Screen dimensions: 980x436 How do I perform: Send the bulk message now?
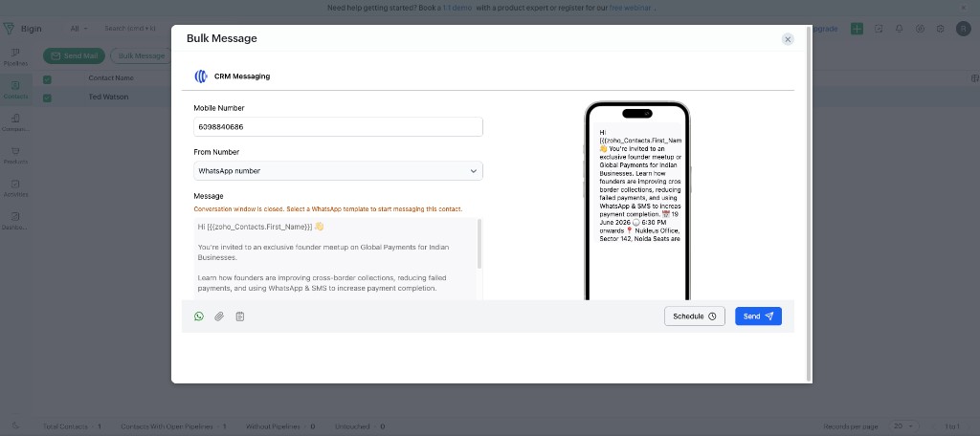point(758,316)
